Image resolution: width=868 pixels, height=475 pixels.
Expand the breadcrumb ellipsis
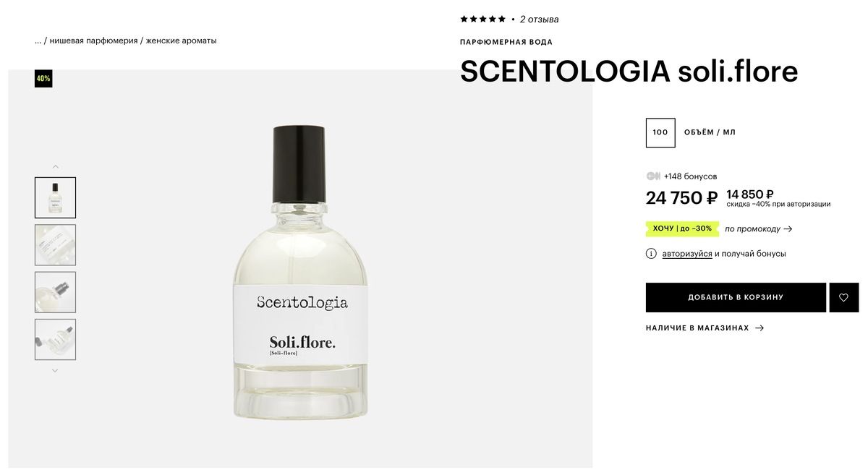38,40
